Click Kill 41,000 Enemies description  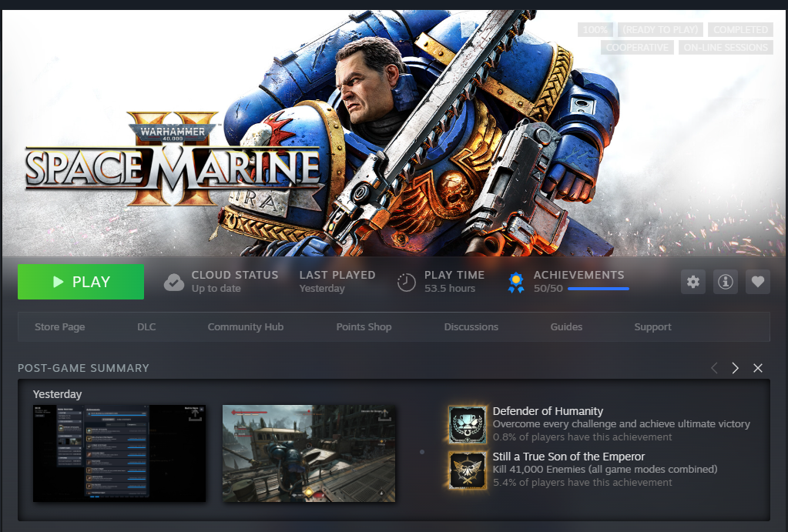[605, 469]
